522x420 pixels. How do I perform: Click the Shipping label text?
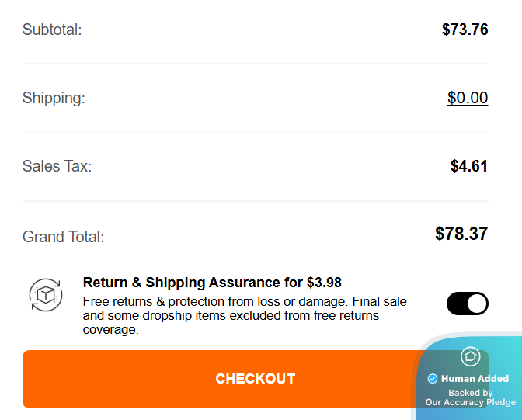tap(54, 99)
